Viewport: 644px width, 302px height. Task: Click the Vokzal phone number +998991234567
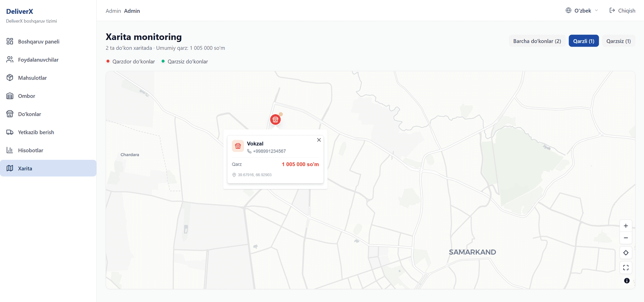(x=269, y=151)
